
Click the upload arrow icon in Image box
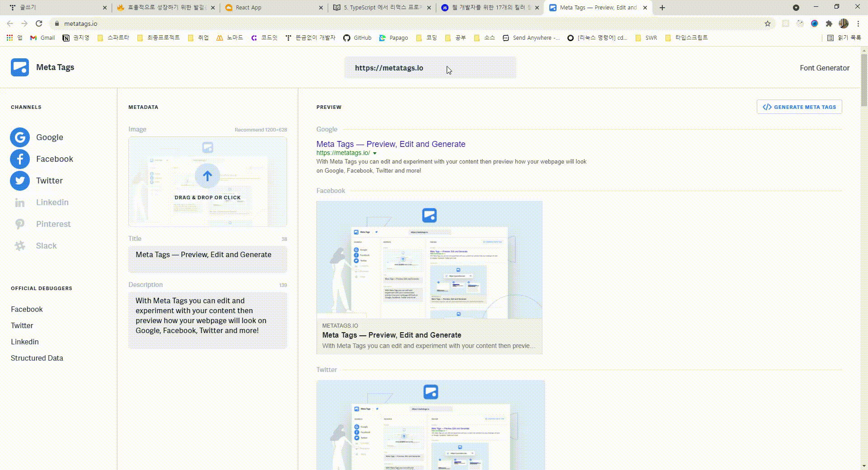[208, 176]
